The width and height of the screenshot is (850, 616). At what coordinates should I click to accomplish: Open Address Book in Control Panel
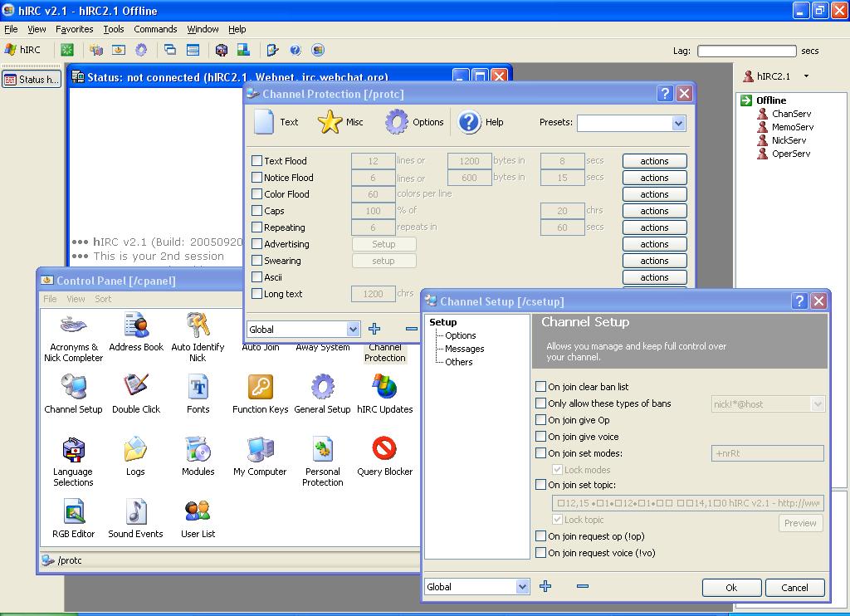[136, 325]
